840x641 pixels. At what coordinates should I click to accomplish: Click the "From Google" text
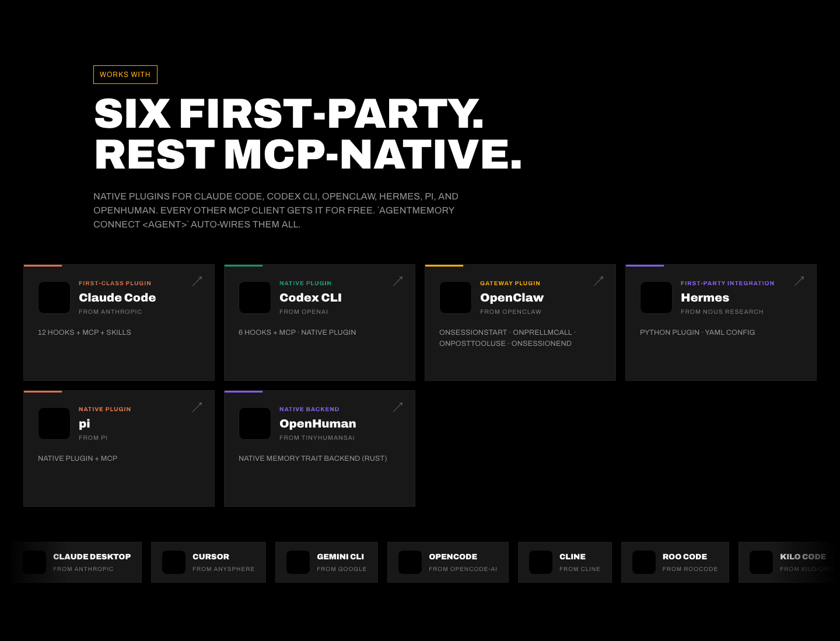pos(342,569)
